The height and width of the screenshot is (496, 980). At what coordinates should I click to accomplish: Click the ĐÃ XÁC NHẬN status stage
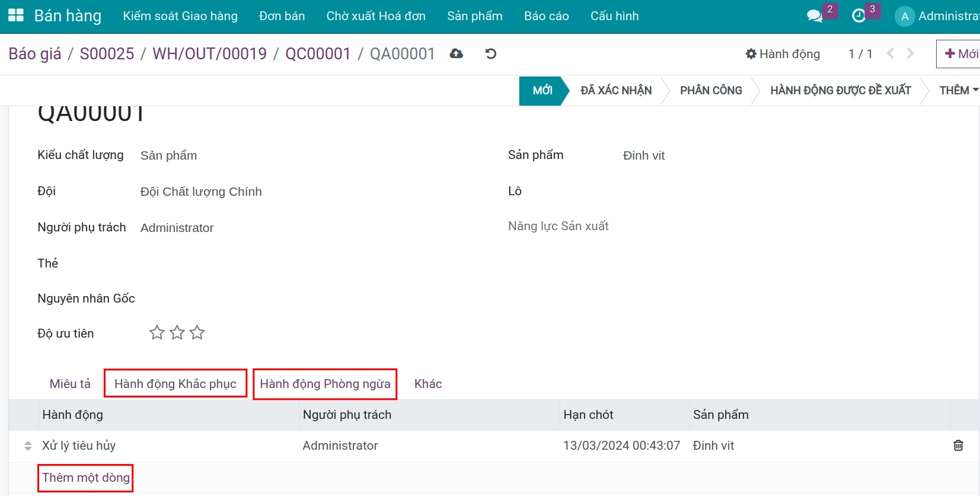[616, 90]
